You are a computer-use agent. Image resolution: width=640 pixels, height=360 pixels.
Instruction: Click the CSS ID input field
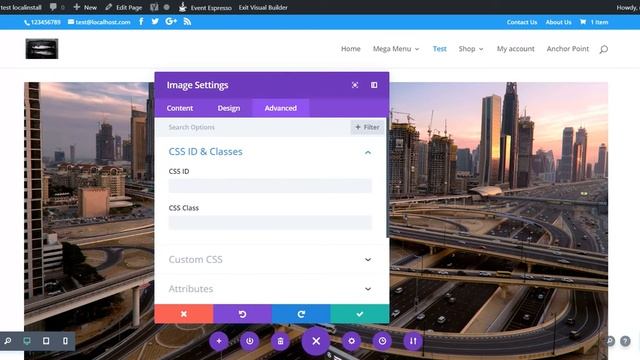270,186
